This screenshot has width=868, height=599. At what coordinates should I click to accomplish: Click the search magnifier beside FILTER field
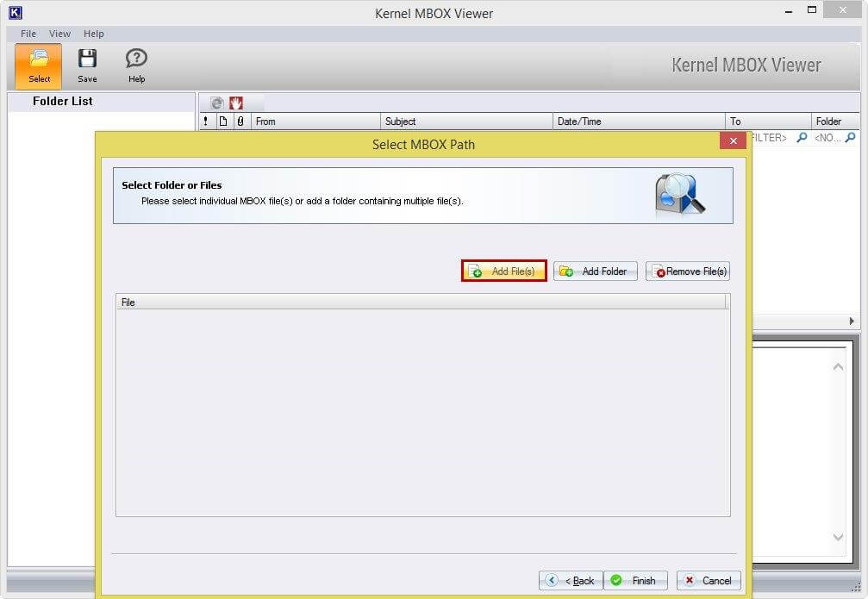pyautogui.click(x=801, y=137)
